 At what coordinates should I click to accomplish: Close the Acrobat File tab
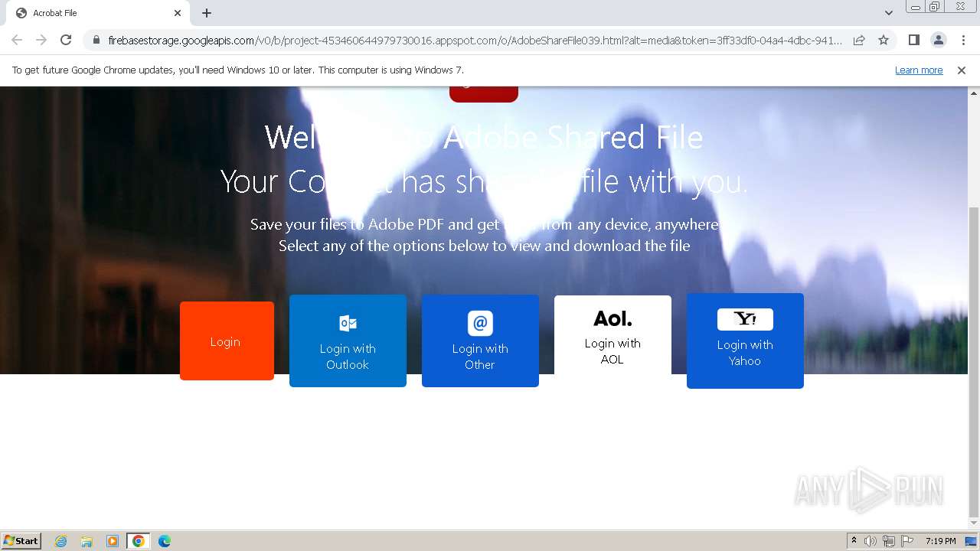[178, 13]
